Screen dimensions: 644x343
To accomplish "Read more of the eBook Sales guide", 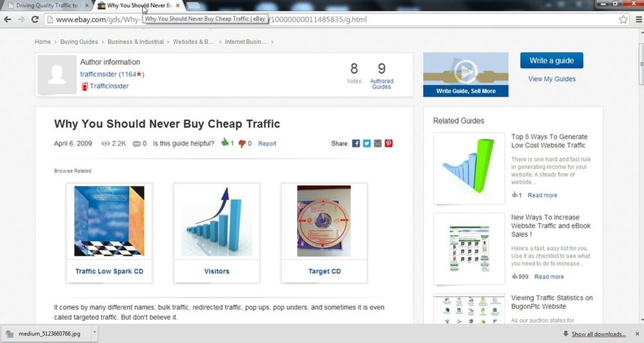I will [549, 277].
